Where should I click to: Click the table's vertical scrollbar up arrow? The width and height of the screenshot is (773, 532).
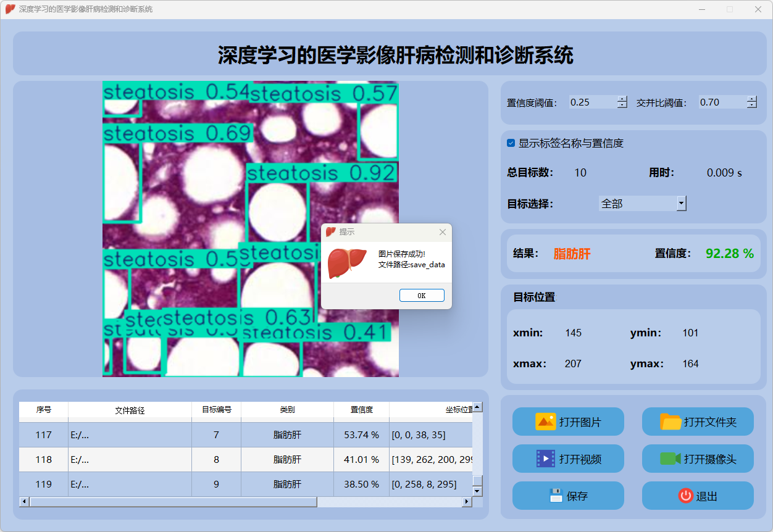coord(477,407)
